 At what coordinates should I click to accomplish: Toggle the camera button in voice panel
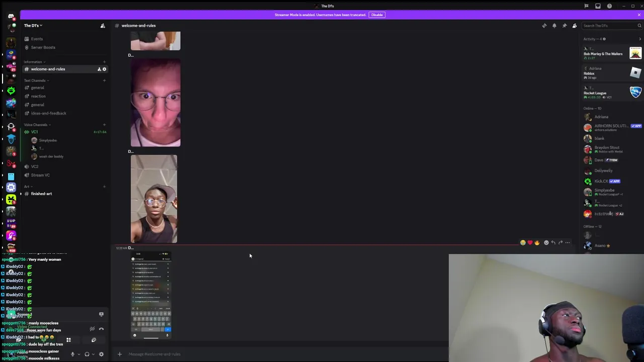[18, 340]
